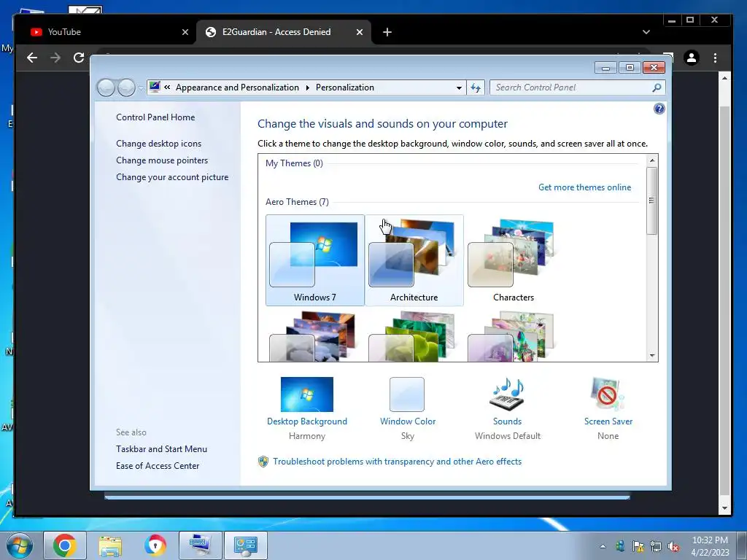The height and width of the screenshot is (560, 747).
Task: Go to Control Panel Home
Action: tap(155, 117)
